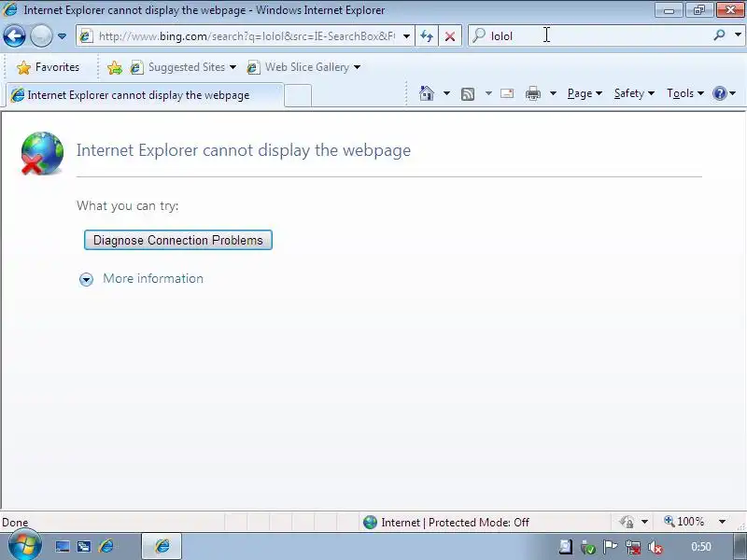Click the muted volume tray icon
The height and width of the screenshot is (560, 747).
[x=655, y=548]
